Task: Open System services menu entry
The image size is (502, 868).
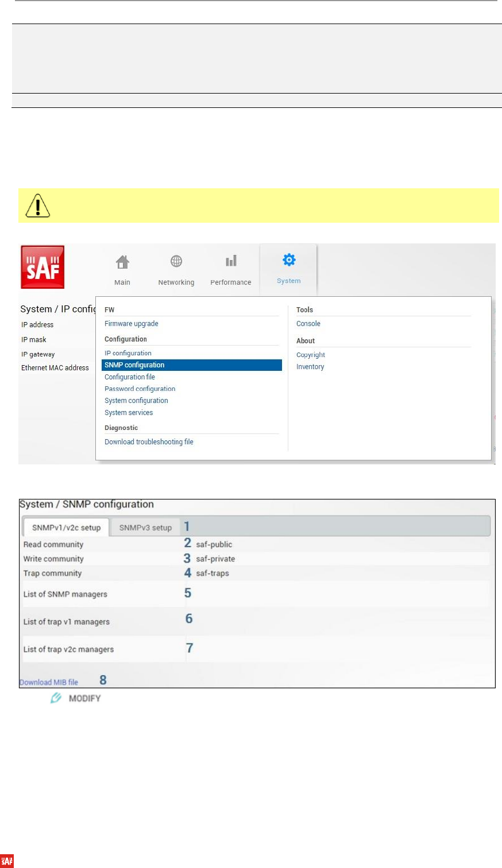Action: [x=129, y=413]
